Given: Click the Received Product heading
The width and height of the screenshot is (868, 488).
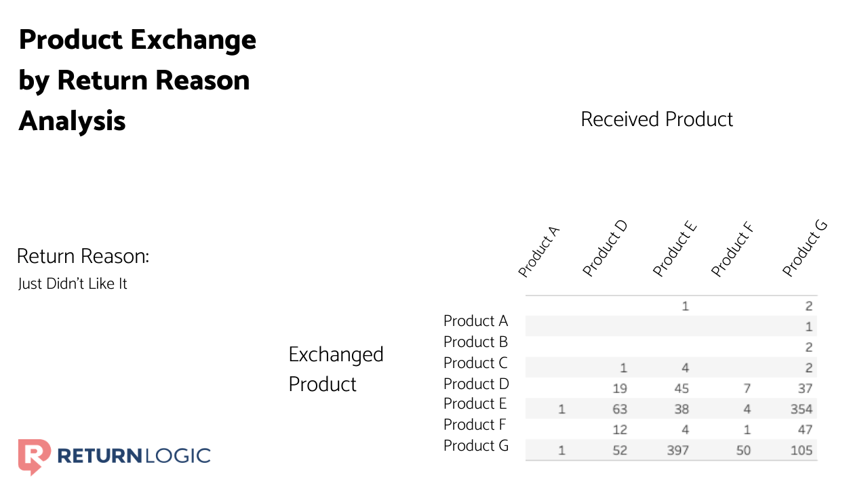Looking at the screenshot, I should [656, 119].
